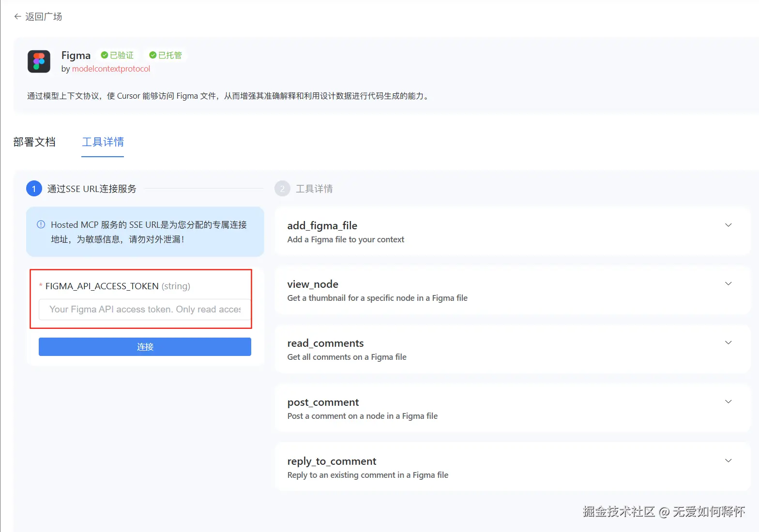Click the read_comments tool title

tap(325, 343)
